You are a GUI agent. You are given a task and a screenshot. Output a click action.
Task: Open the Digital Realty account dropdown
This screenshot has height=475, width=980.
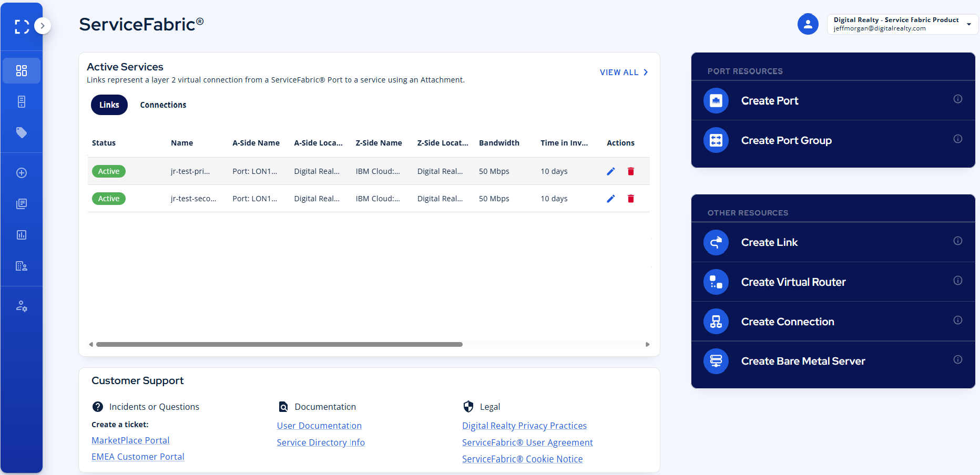903,24
